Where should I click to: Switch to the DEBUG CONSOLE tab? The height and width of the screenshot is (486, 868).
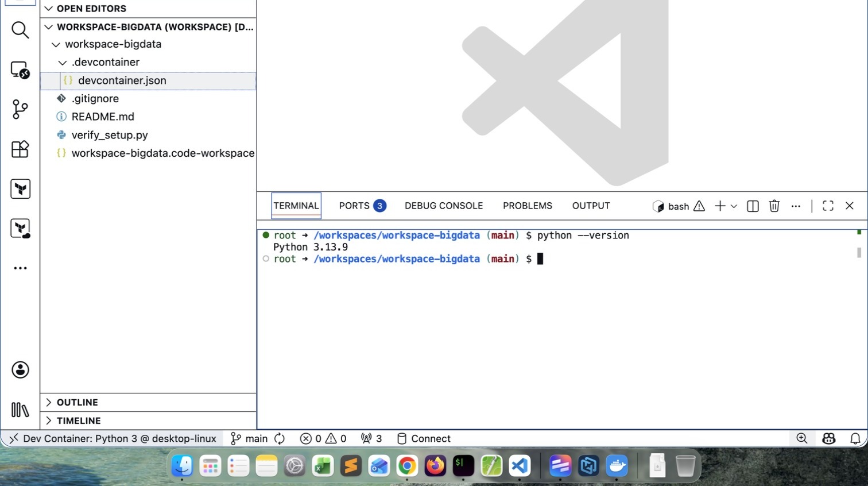pyautogui.click(x=444, y=206)
